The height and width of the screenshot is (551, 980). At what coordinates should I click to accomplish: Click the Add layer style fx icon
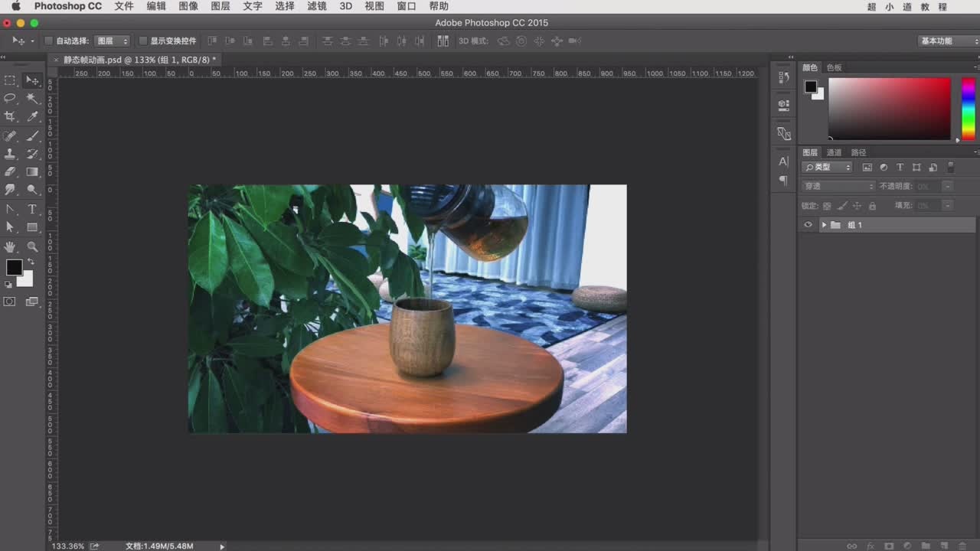[870, 546]
